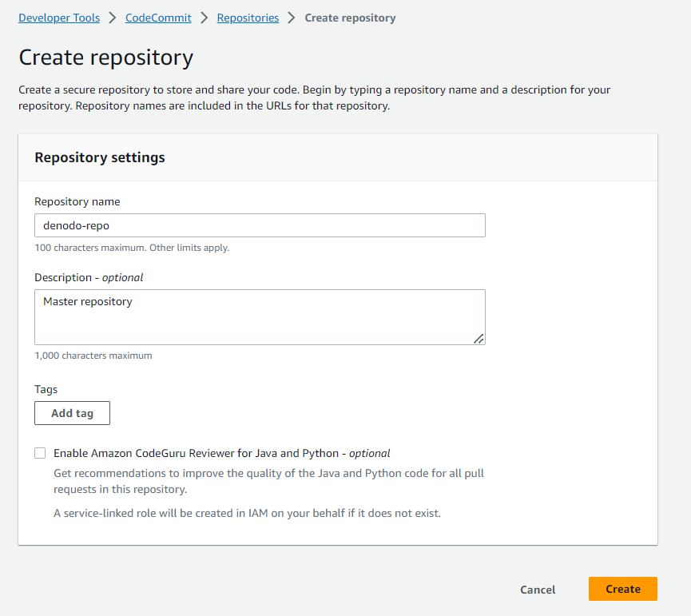Navigate to the Repositories breadcrumb link
The image size is (691, 616).
click(248, 18)
